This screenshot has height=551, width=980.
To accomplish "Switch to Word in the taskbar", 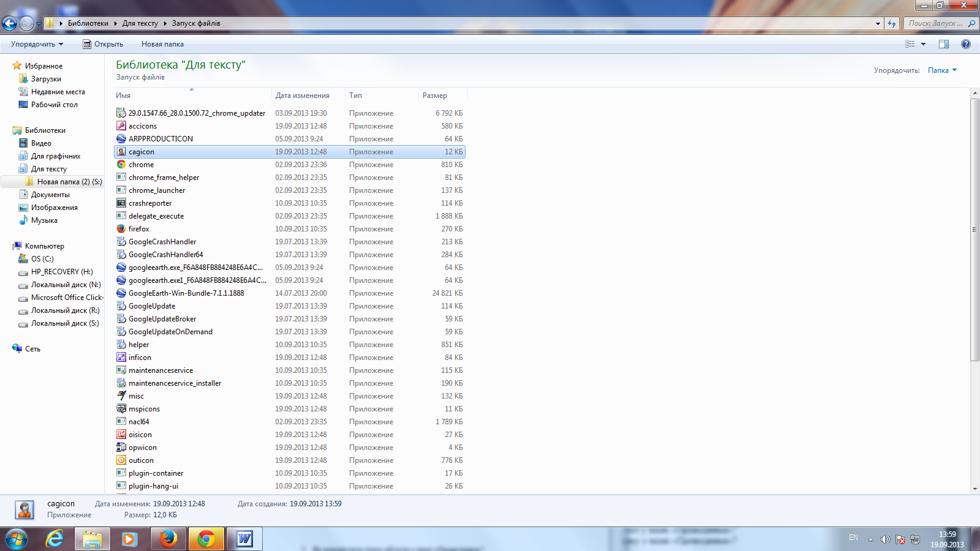I will point(244,539).
